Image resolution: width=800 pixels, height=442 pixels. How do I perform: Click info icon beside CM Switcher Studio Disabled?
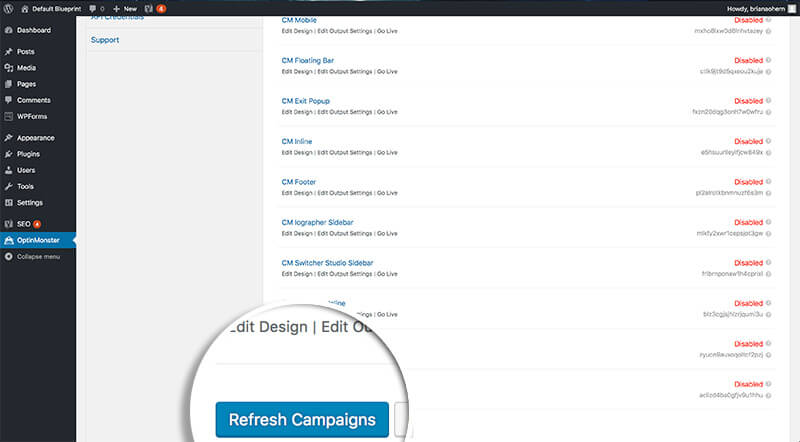point(768,262)
